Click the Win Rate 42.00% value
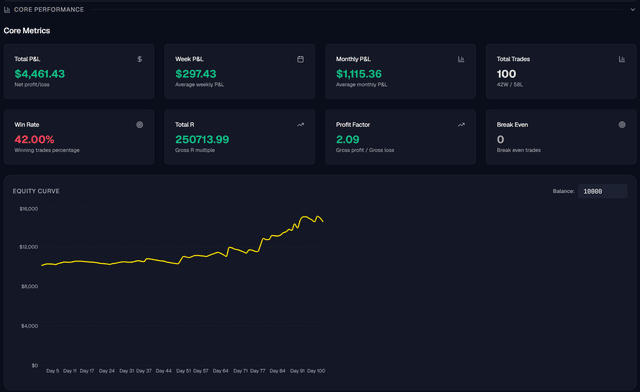The image size is (640, 392). [x=34, y=139]
